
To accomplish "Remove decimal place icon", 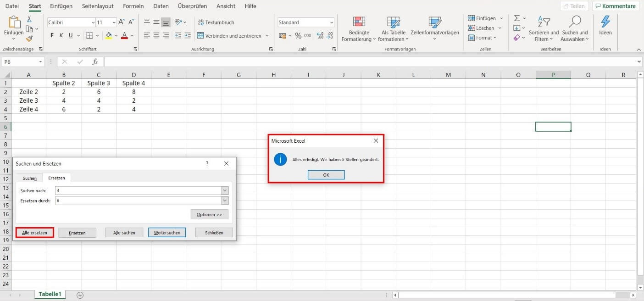I will pos(330,35).
